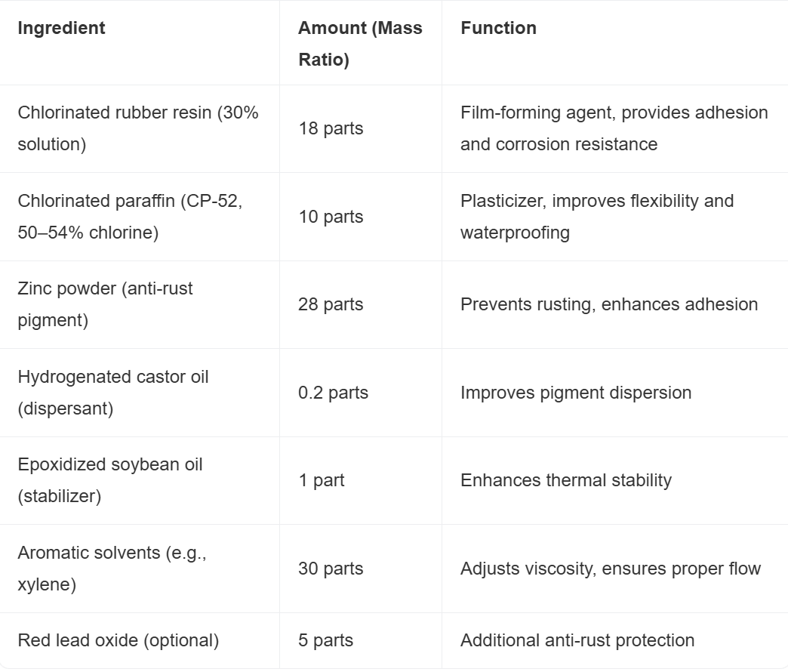Click the 0.2 parts amount cell

click(333, 393)
